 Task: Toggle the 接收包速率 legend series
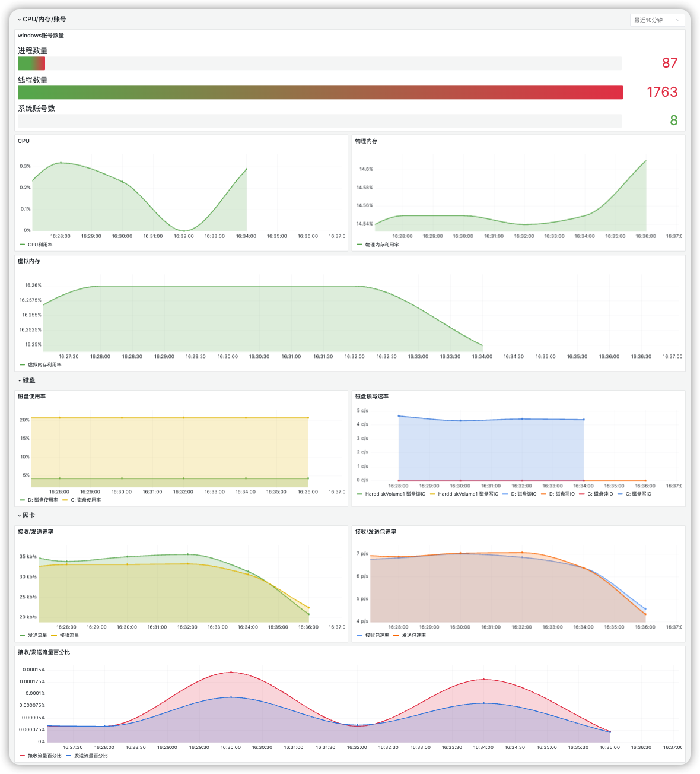[x=373, y=635]
